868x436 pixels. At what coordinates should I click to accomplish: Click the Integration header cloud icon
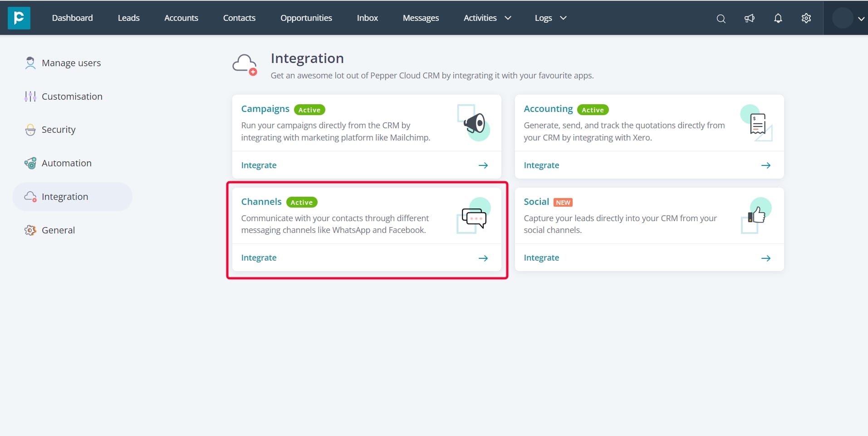245,65
